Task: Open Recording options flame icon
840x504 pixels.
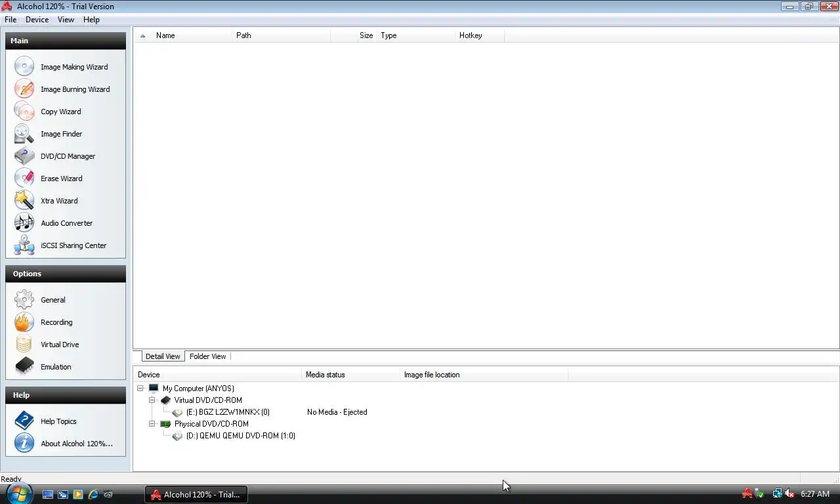Action: (x=24, y=322)
